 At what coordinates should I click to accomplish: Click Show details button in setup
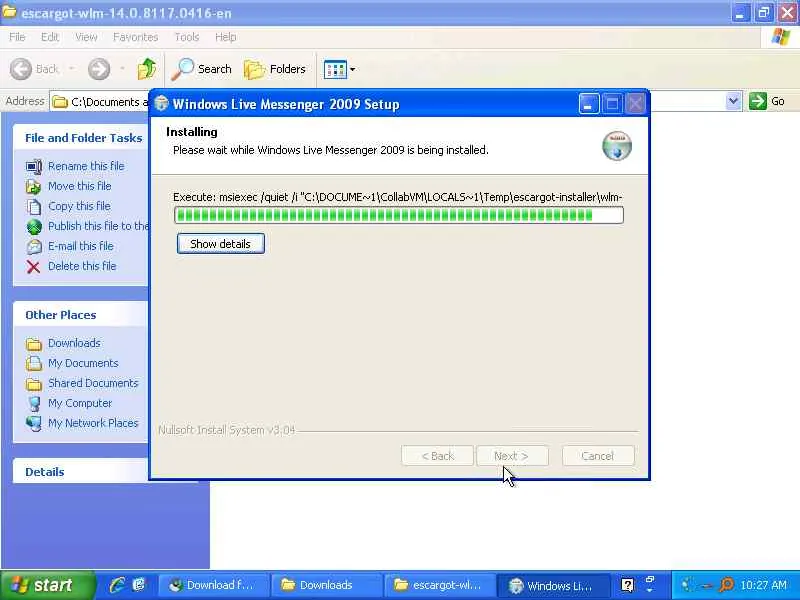[x=220, y=243]
